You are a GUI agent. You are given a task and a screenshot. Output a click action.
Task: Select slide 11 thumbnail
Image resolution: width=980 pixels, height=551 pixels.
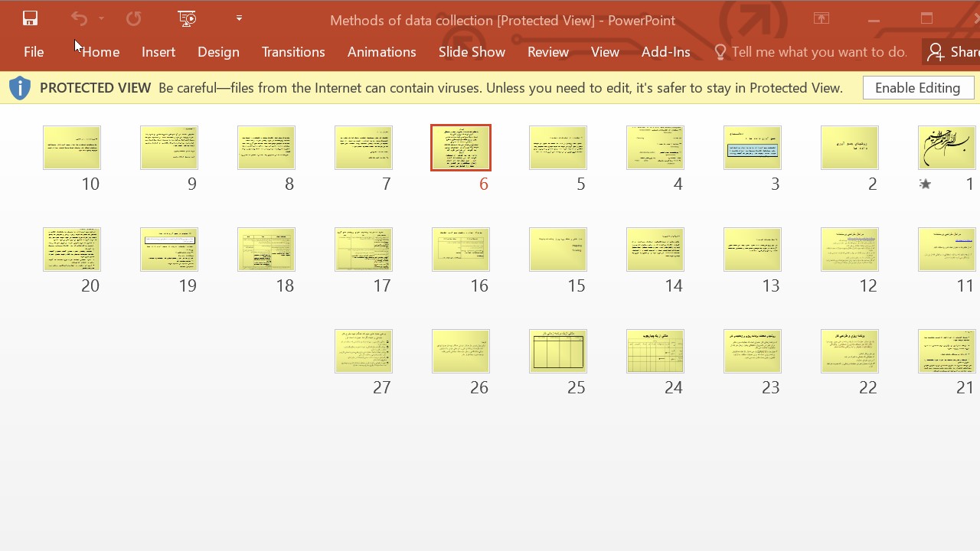pos(947,249)
